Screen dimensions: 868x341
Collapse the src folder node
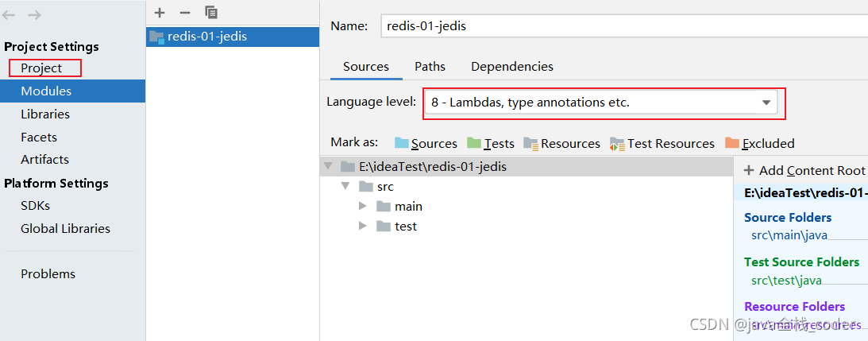346,186
